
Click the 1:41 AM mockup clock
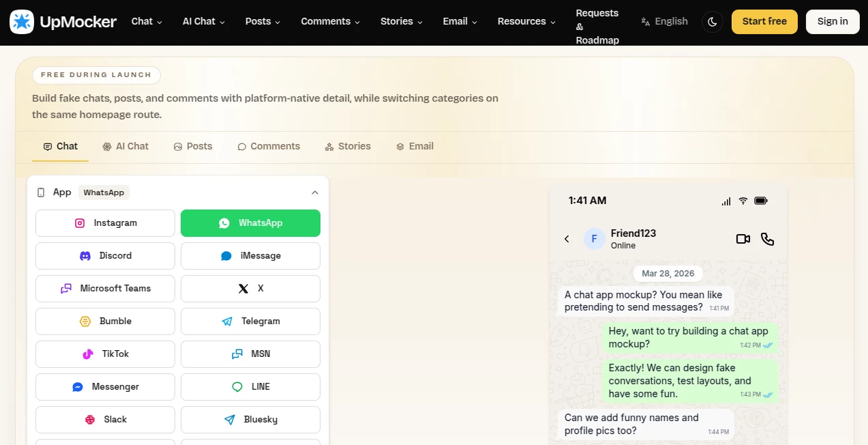click(x=587, y=201)
